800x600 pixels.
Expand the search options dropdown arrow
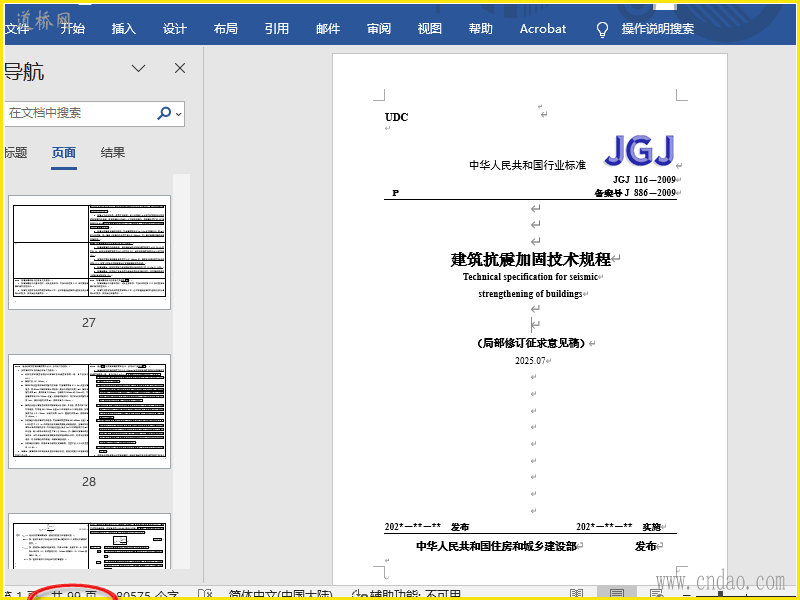(179, 114)
